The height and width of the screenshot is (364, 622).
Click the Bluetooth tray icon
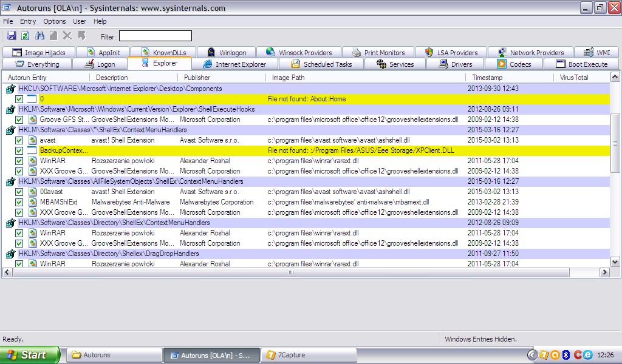coord(566,355)
